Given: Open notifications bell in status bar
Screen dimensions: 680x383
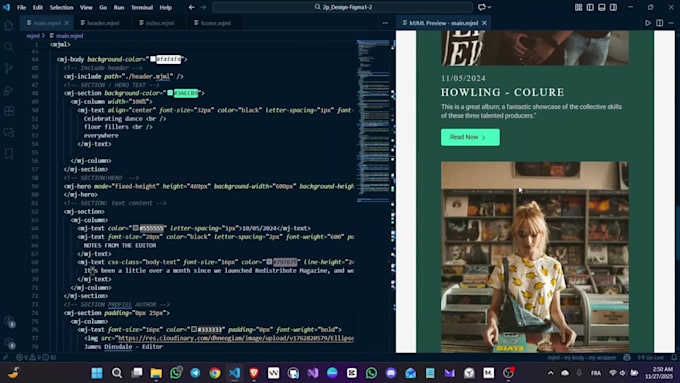Looking at the screenshot, I should [x=674, y=357].
